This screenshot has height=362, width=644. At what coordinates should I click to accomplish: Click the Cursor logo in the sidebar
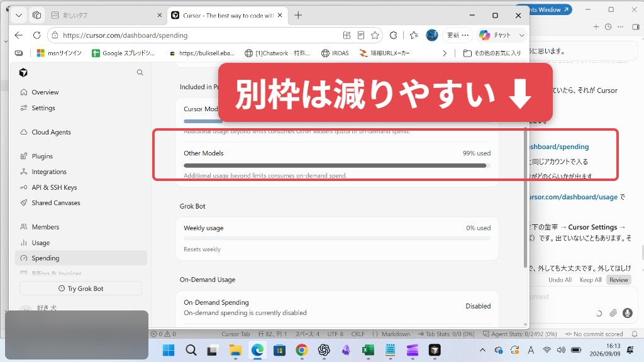[x=23, y=73]
